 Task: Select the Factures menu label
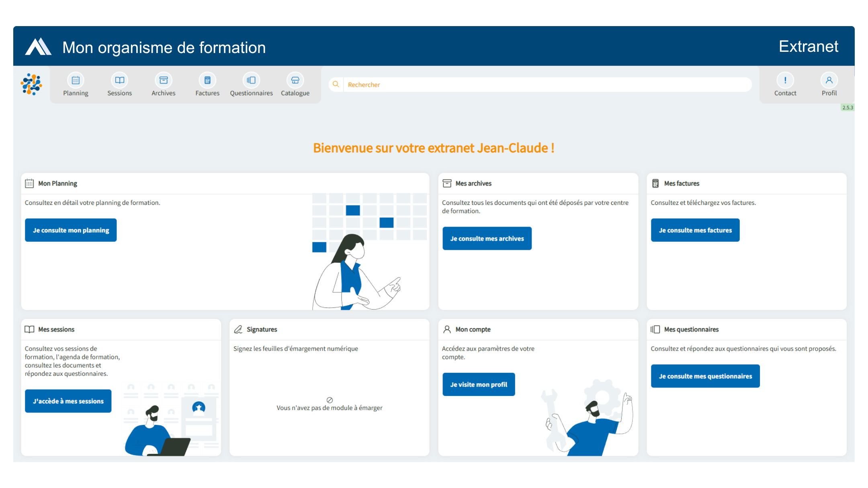pos(207,93)
